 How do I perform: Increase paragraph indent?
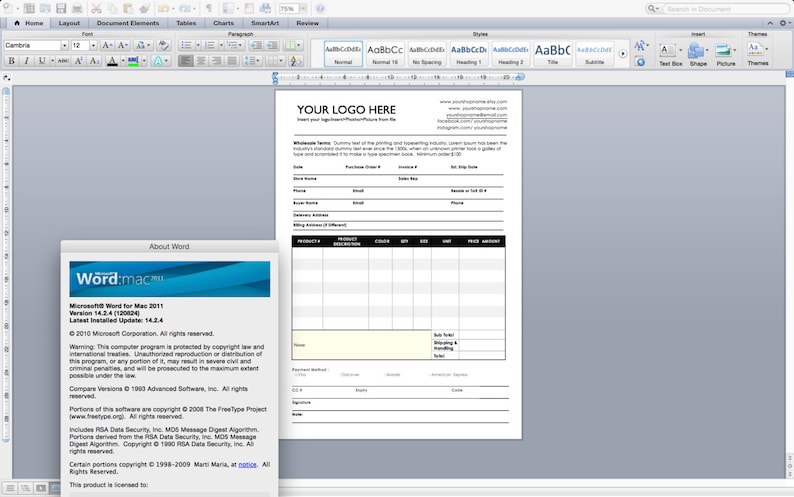pyautogui.click(x=272, y=45)
